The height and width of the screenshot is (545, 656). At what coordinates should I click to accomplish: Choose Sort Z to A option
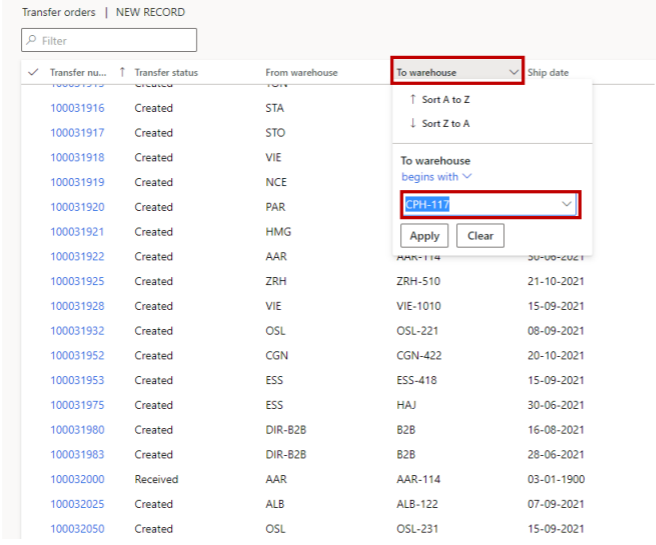439,123
